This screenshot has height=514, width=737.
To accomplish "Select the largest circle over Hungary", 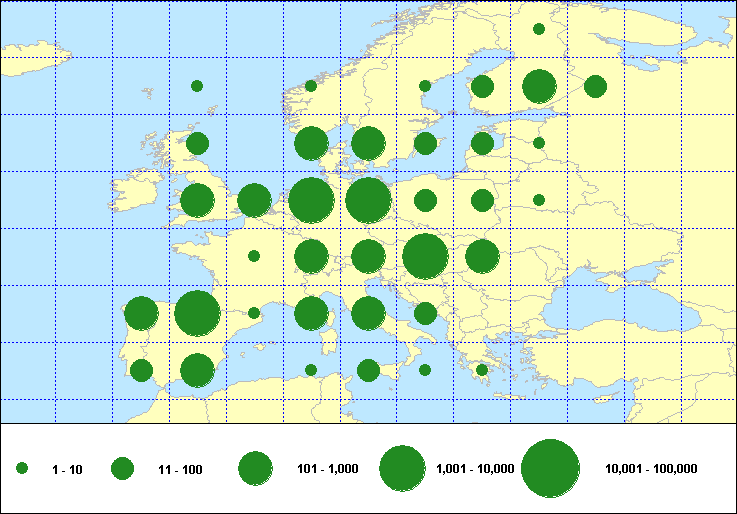I will pyautogui.click(x=425, y=256).
